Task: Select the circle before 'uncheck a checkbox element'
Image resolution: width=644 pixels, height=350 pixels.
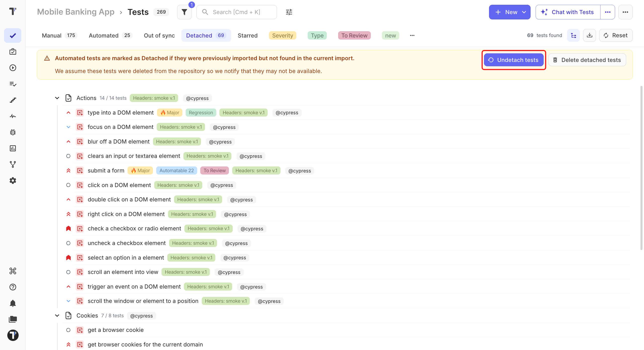Action: (68, 243)
